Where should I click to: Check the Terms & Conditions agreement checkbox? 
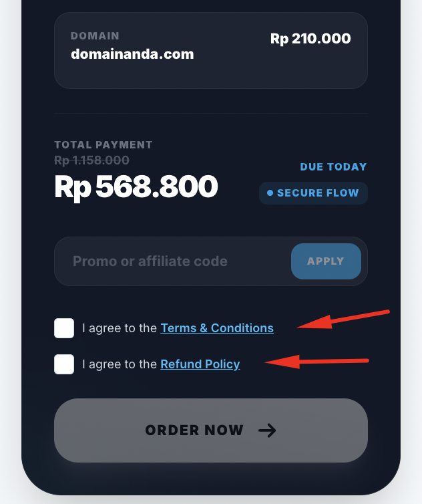64,328
